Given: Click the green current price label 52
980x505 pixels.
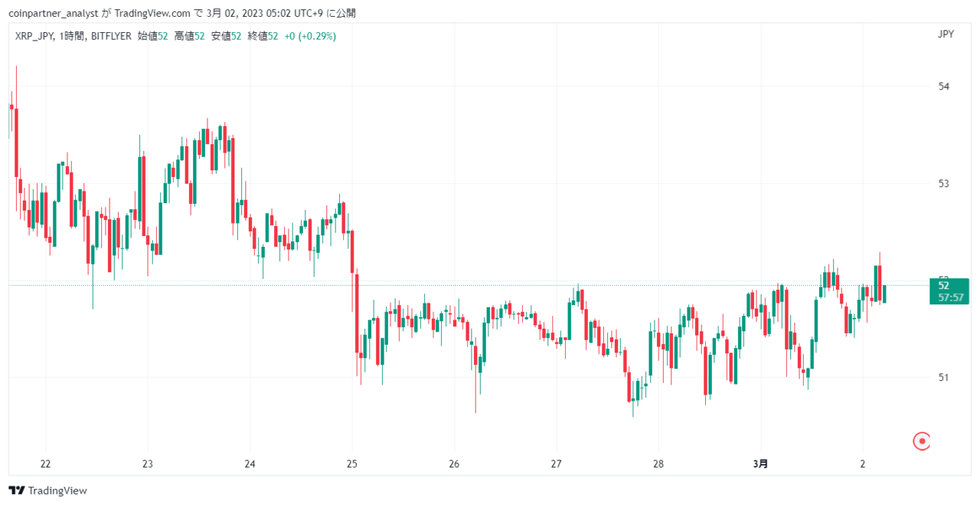Looking at the screenshot, I should click(943, 285).
